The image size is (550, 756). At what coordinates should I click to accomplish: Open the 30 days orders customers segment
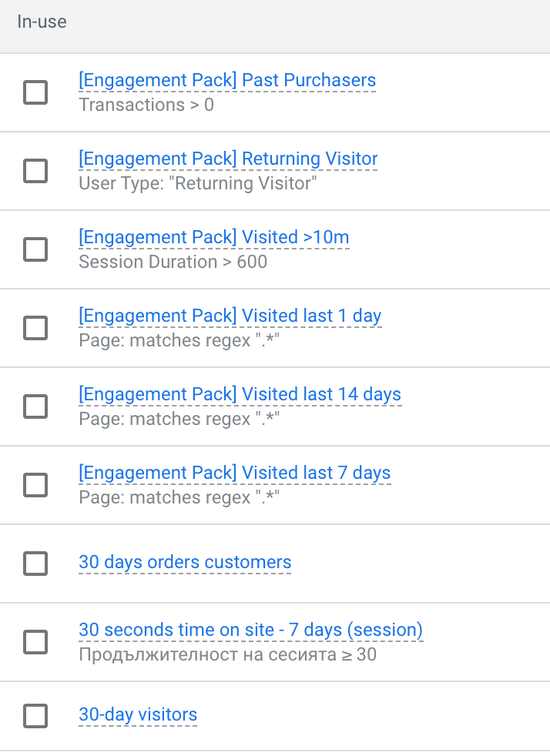tap(185, 563)
